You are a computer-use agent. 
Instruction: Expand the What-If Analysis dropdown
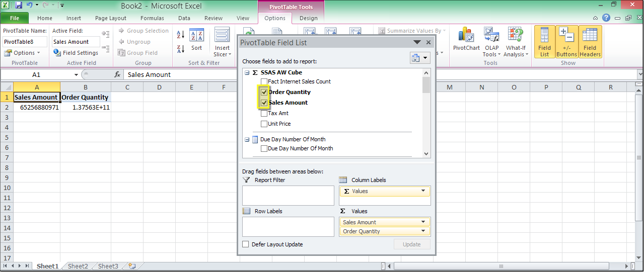click(x=516, y=52)
